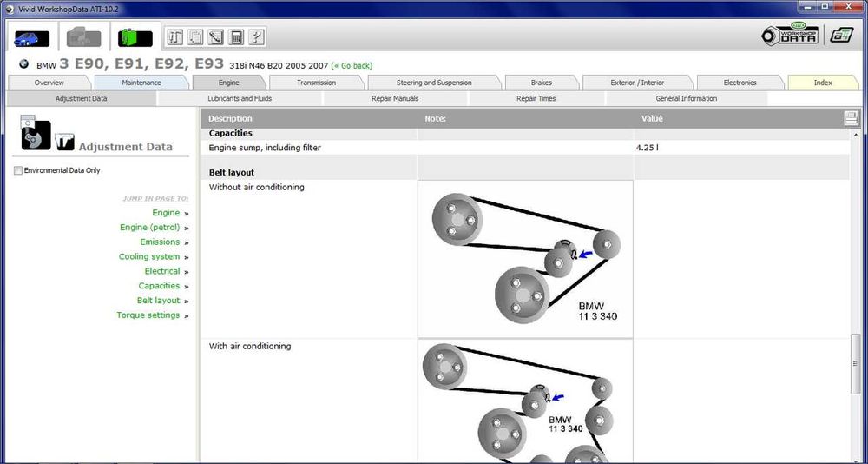Switch to the Overview tab
The image size is (868, 464).
[x=49, y=83]
